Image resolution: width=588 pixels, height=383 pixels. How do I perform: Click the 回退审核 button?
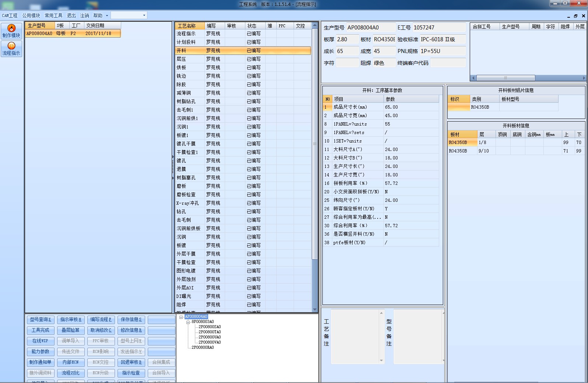pyautogui.click(x=131, y=362)
